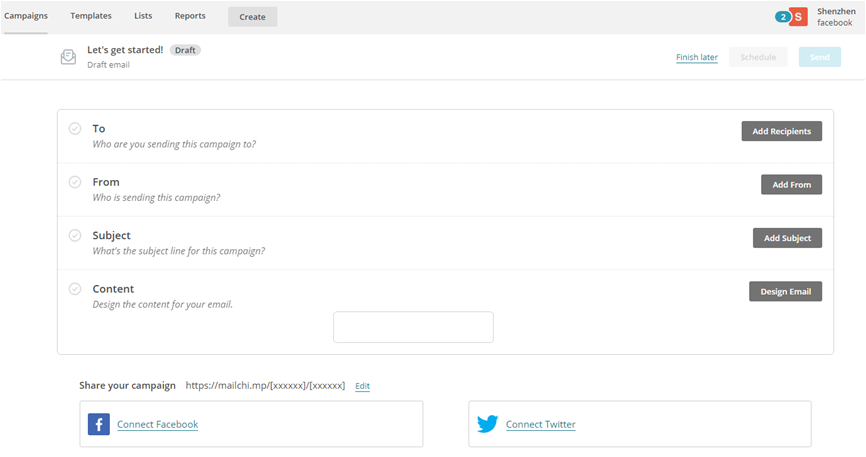Click the orange S account avatar
This screenshot has height=457, width=866.
(x=799, y=17)
